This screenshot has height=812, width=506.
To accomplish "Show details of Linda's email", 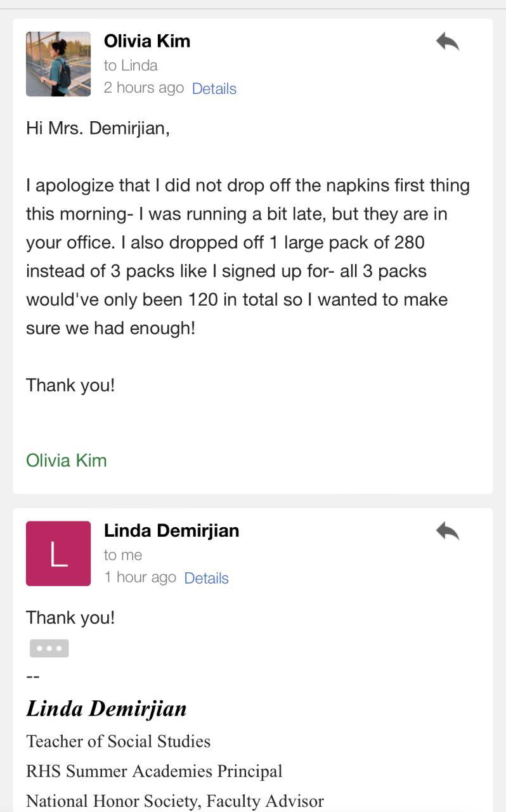I will point(206,578).
